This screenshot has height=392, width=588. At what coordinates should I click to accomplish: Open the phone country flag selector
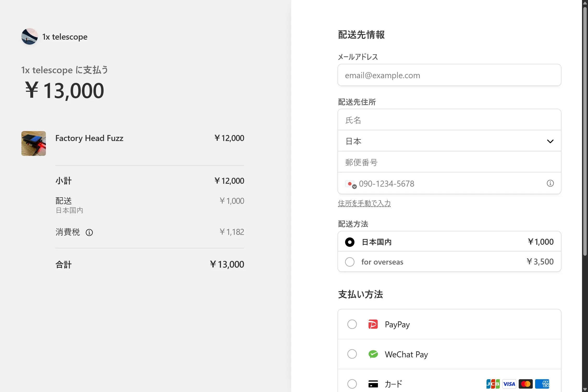(x=351, y=184)
